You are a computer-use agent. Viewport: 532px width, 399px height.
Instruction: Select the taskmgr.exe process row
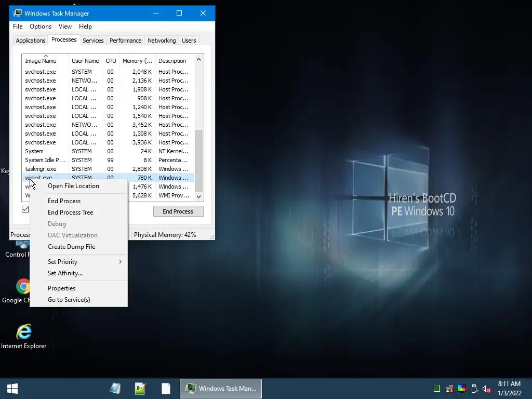(x=108, y=169)
